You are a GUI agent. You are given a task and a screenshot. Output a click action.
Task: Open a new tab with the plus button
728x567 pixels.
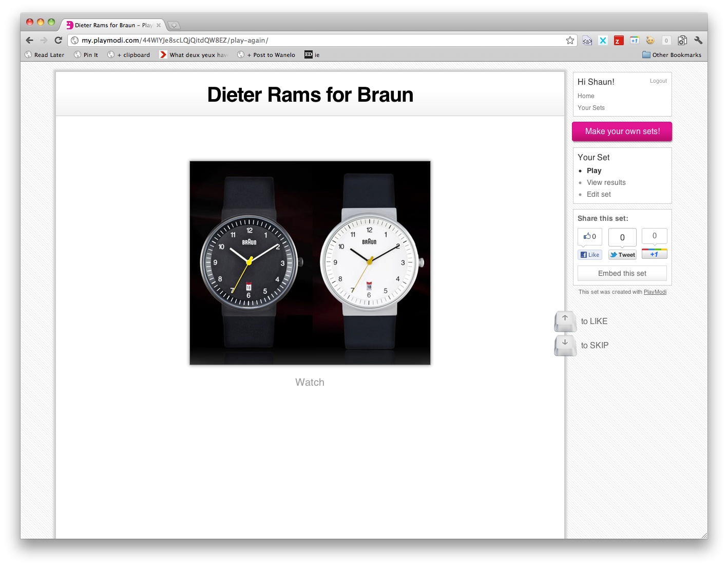174,25
